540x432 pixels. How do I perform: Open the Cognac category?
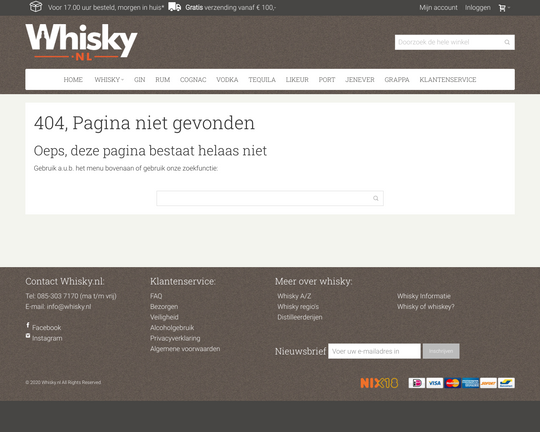[193, 80]
